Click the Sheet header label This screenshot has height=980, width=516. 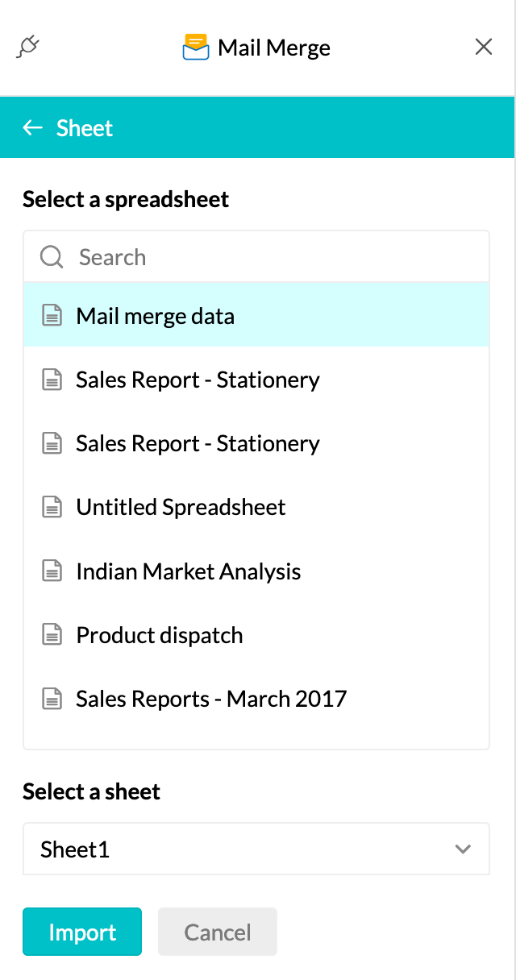point(84,127)
